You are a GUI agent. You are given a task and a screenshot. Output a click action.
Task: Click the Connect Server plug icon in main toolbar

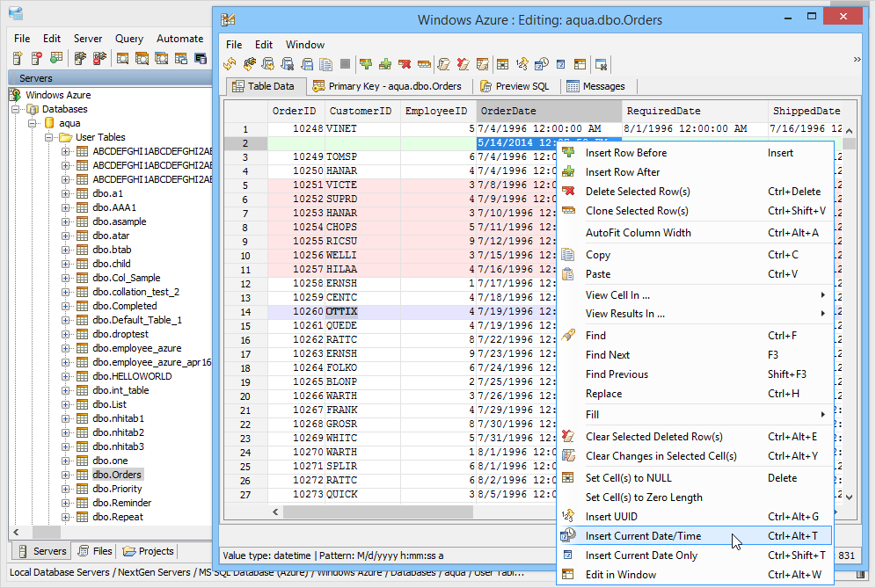[80, 58]
